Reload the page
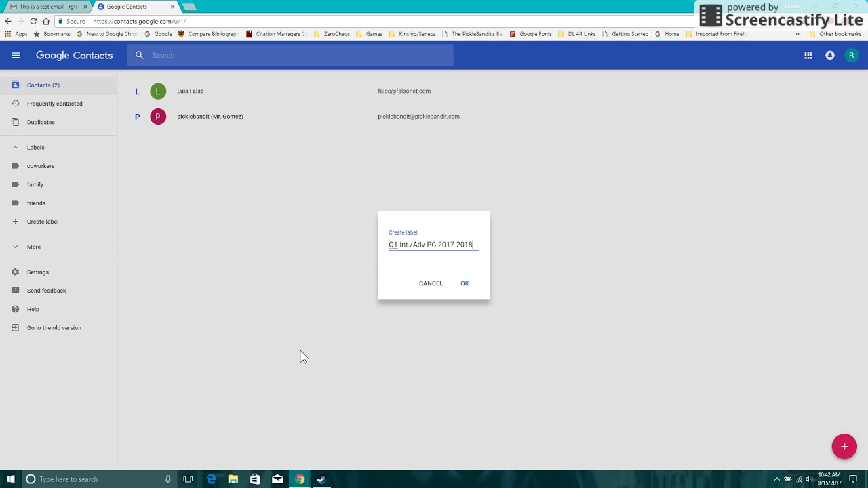 point(33,22)
